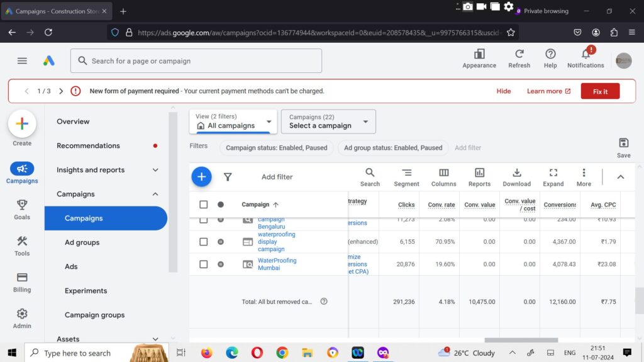Click the Create plus button
644x362 pixels.
coord(22,123)
